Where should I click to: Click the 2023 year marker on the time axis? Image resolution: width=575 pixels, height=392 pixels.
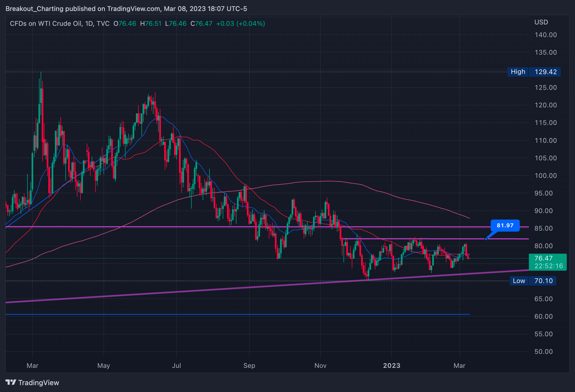392,366
